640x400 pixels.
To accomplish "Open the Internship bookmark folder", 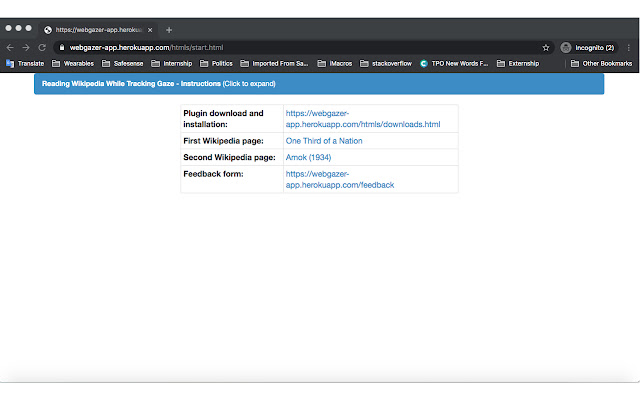I will click(x=172, y=64).
